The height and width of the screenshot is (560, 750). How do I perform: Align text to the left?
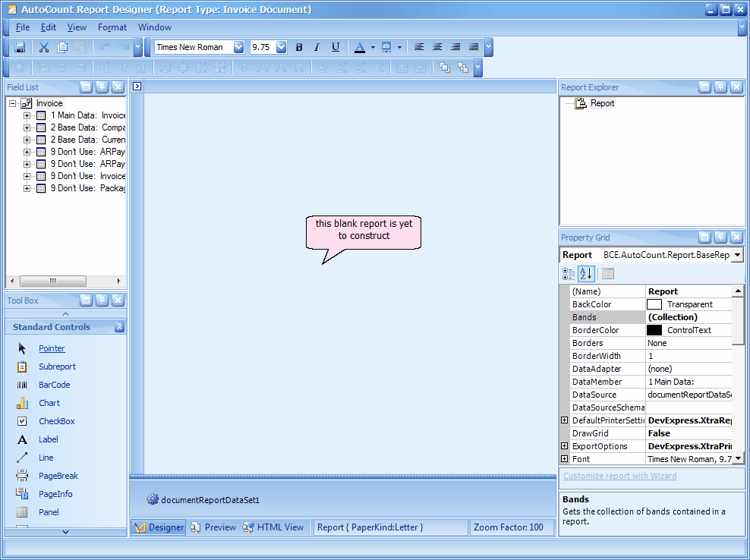[x=419, y=47]
